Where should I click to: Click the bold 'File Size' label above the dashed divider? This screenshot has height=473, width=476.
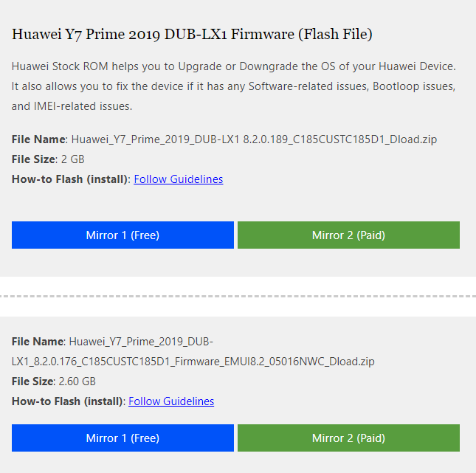pyautogui.click(x=33, y=159)
